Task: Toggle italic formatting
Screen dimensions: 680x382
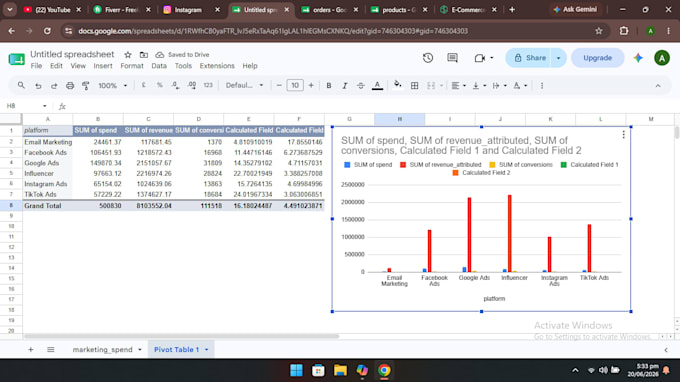Action: (x=345, y=86)
